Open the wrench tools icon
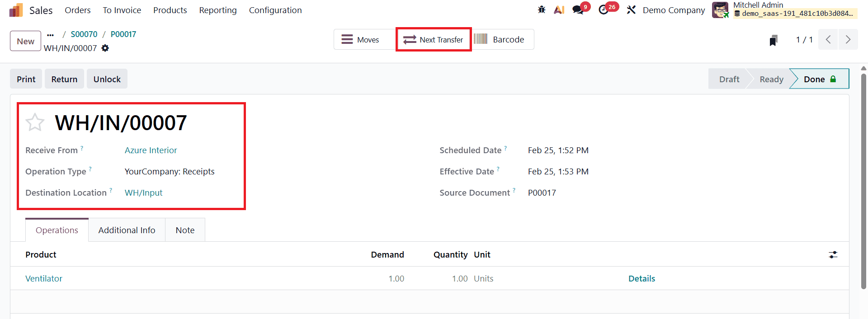This screenshot has width=868, height=319. 631,10
